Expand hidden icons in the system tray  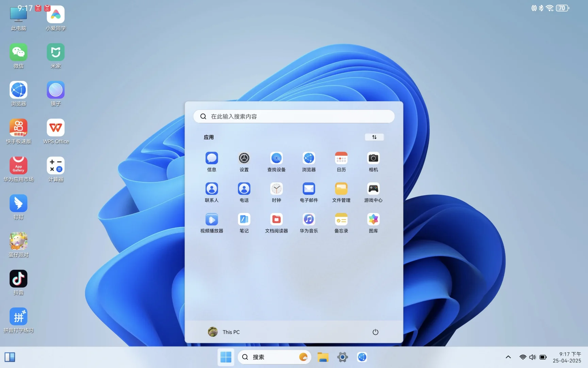(508, 357)
